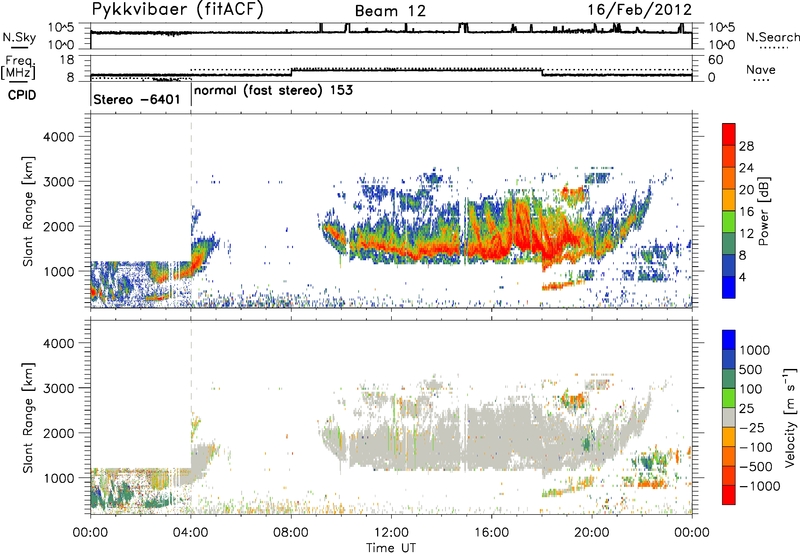The width and height of the screenshot is (800, 554).
Task: Click the gray segment of Velocity colorbar
Action: pos(729,417)
